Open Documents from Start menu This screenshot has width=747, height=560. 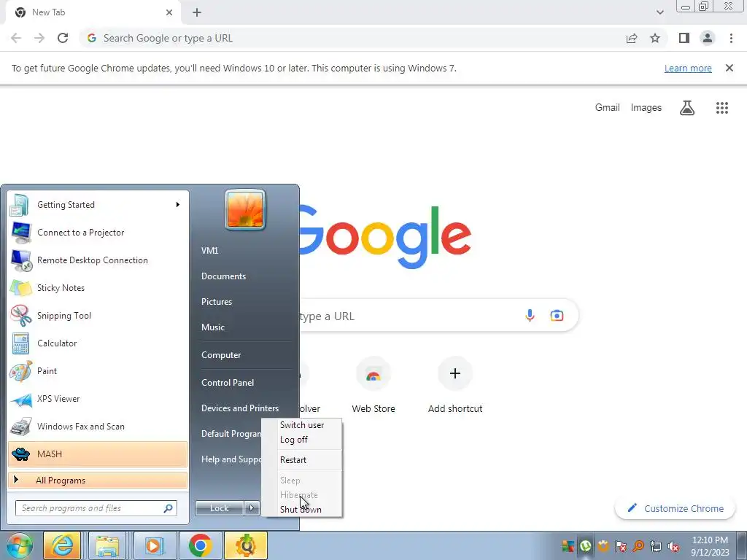pos(223,276)
